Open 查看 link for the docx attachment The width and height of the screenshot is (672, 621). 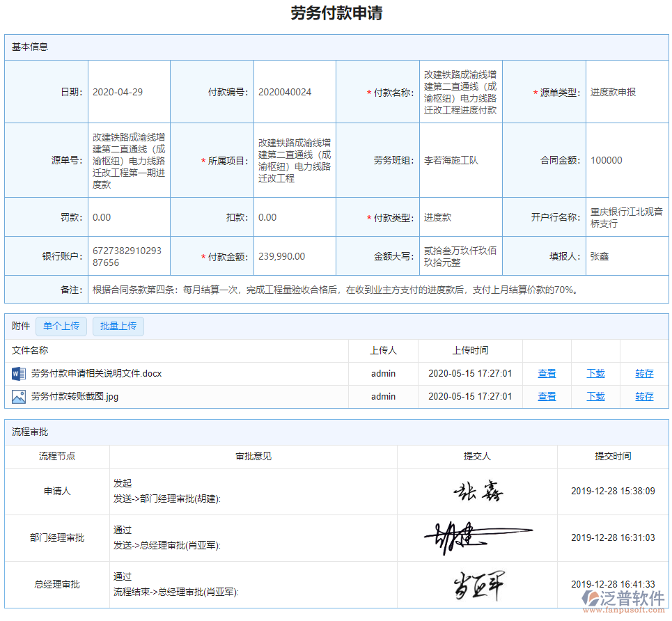546,373
